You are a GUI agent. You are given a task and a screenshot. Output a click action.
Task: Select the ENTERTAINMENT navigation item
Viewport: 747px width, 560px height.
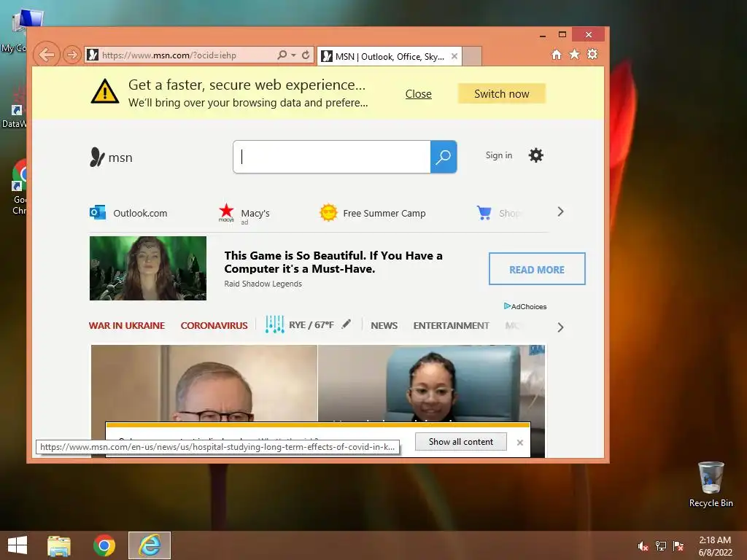point(451,326)
